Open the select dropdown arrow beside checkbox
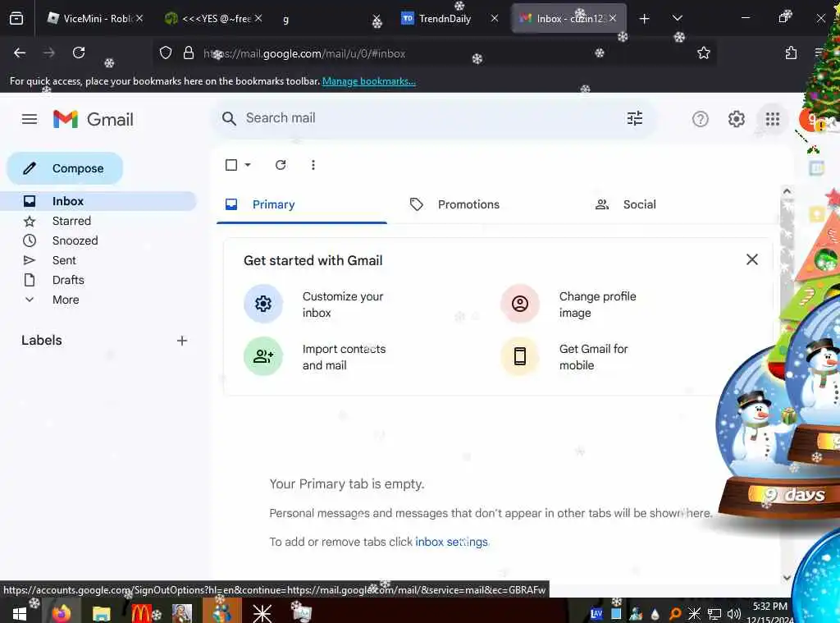 pyautogui.click(x=248, y=165)
